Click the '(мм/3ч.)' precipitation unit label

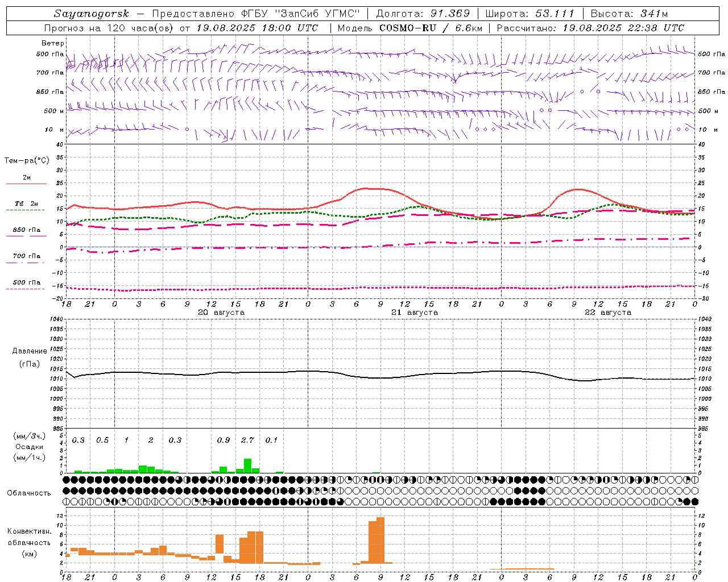click(29, 436)
